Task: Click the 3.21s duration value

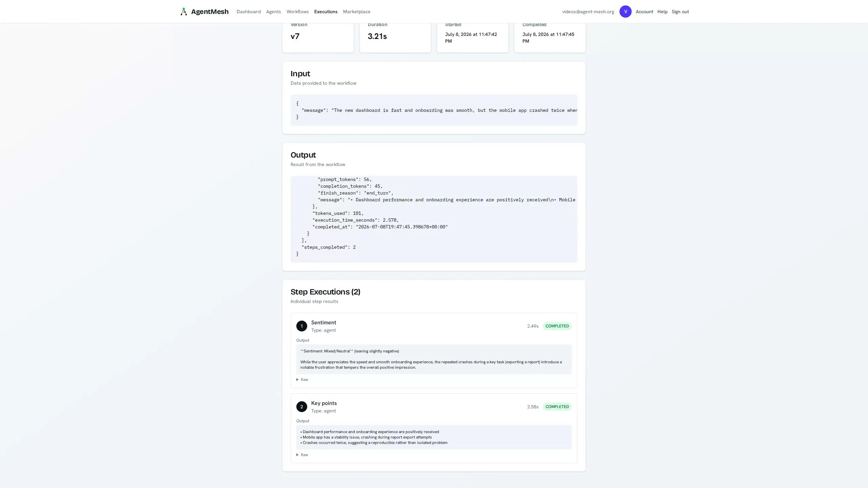Action: coord(377,36)
